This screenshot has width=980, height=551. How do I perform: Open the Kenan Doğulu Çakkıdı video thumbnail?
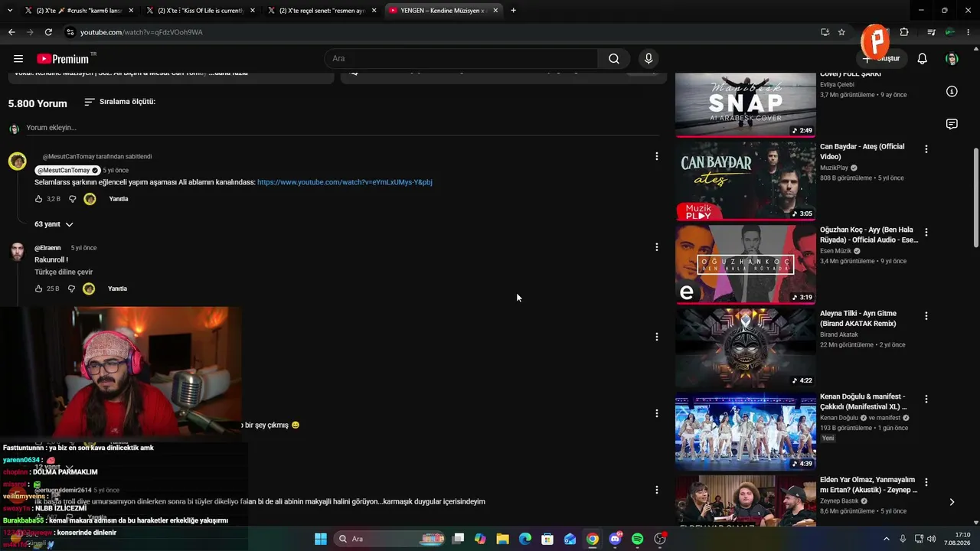click(746, 431)
